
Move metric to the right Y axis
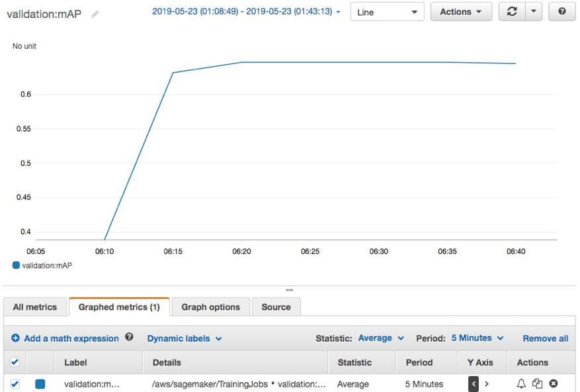487,383
